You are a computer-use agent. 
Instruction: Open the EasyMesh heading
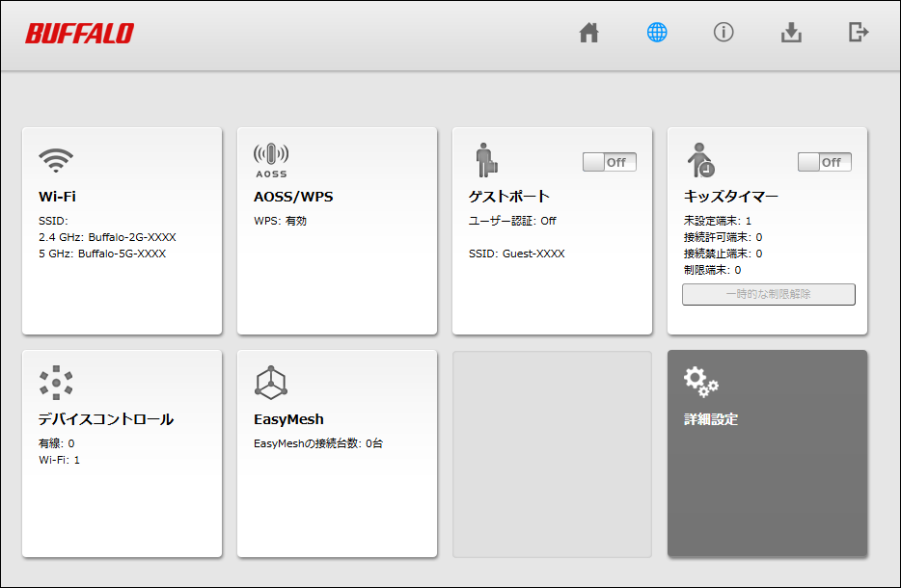coord(288,419)
